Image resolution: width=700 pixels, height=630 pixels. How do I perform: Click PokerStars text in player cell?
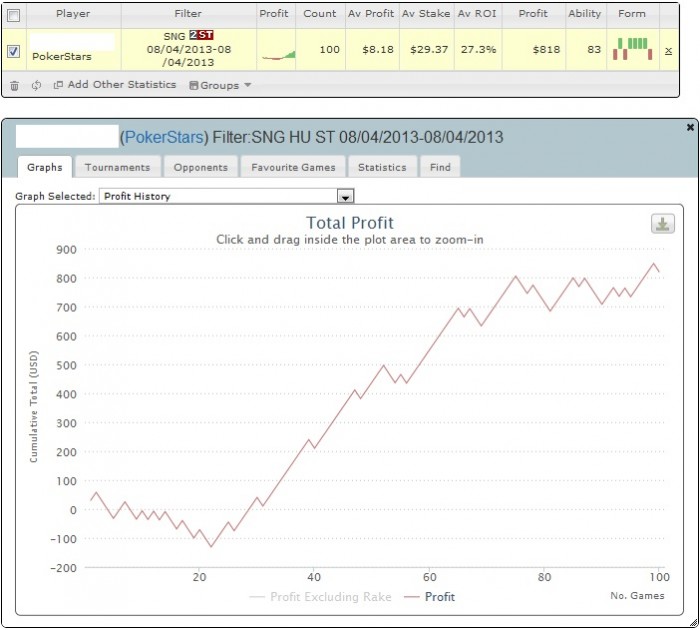pyautogui.click(x=62, y=57)
